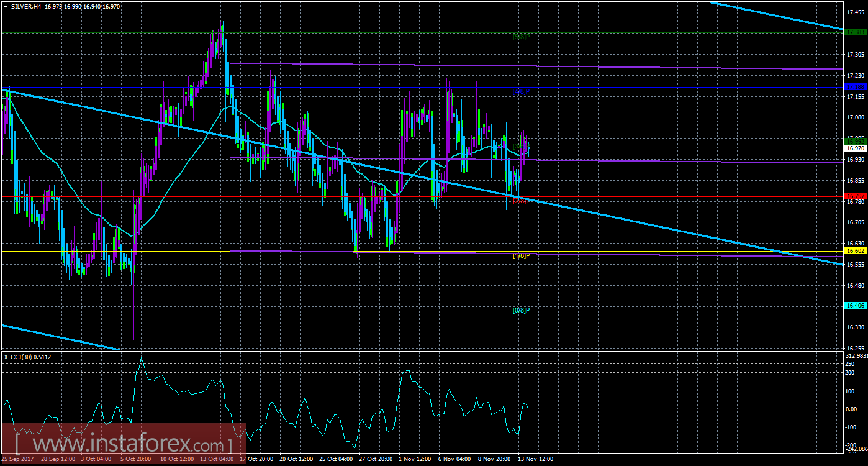The height and width of the screenshot is (466, 868).
Task: Click the 17.455 price axis label
Action: [x=856, y=12]
